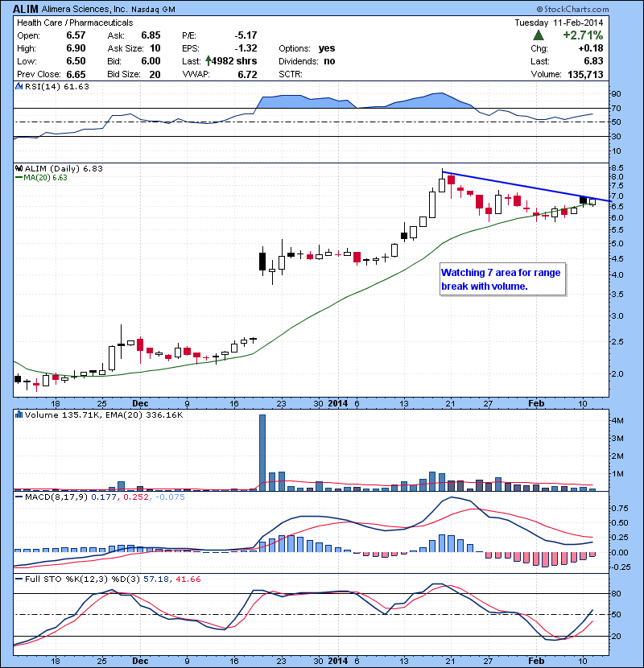Screen dimensions: 644x668
Task: Click the 'Volume 135.71K, EMA(20)' label
Action: point(83,414)
